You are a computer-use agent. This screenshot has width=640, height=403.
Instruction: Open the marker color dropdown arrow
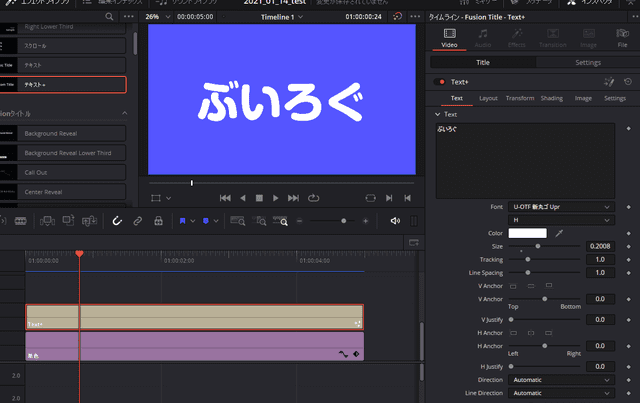[216, 221]
